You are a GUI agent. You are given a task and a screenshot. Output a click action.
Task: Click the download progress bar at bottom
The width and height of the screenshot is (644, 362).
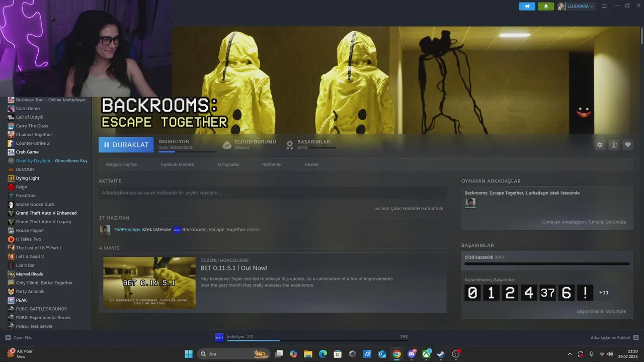pos(317,341)
